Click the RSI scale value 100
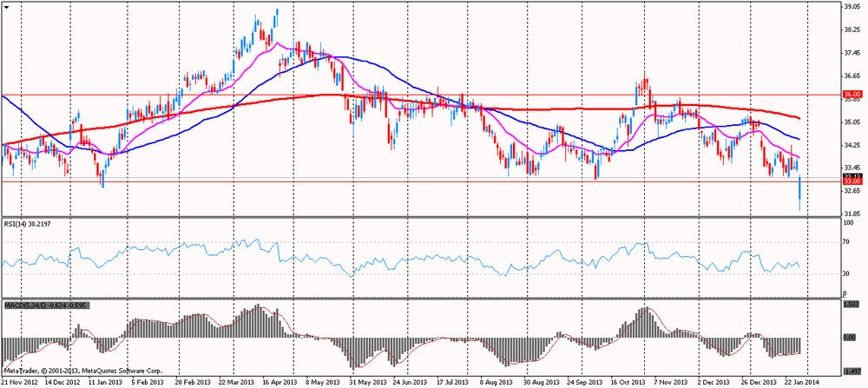868x388 pixels. pyautogui.click(x=847, y=222)
